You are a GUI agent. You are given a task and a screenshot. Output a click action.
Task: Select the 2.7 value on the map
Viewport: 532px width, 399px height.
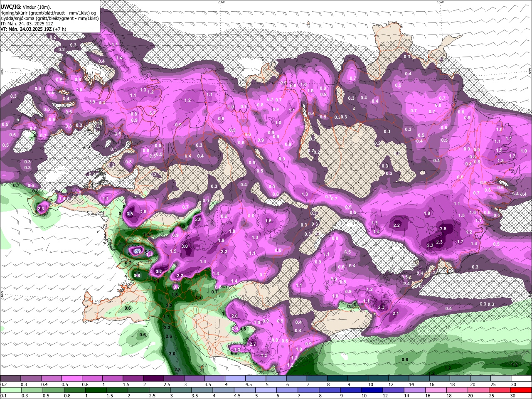tap(253, 344)
